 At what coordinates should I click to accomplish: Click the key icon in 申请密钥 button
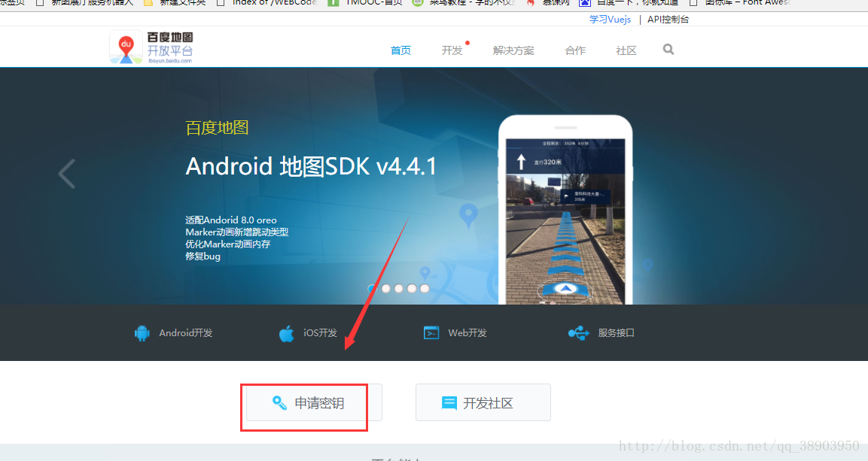coord(279,403)
